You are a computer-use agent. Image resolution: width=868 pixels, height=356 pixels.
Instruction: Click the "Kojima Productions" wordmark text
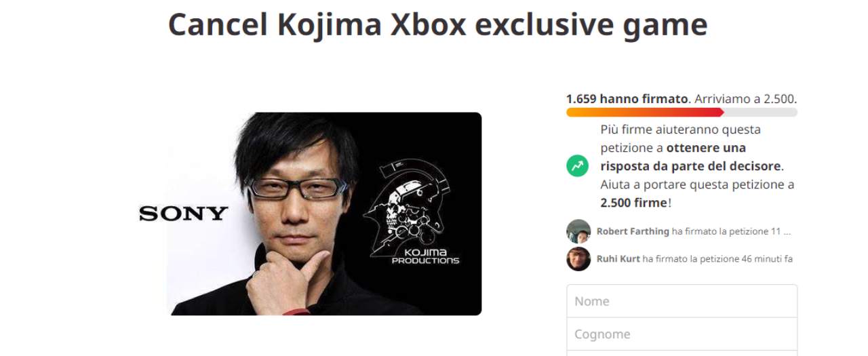pos(425,256)
